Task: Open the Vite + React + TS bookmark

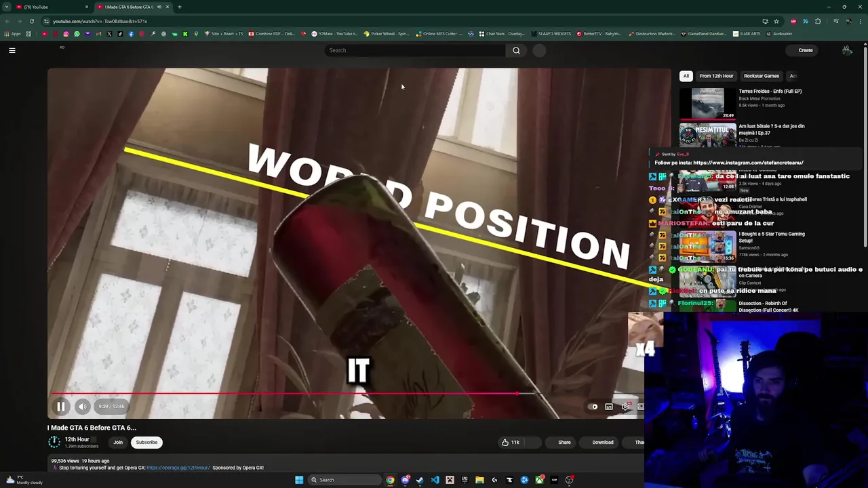Action: (x=222, y=34)
